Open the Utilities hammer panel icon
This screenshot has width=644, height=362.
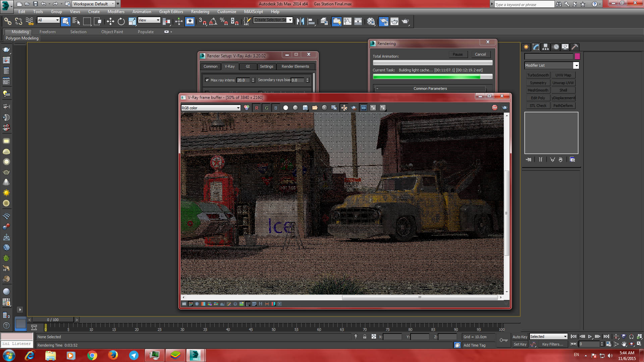575,47
